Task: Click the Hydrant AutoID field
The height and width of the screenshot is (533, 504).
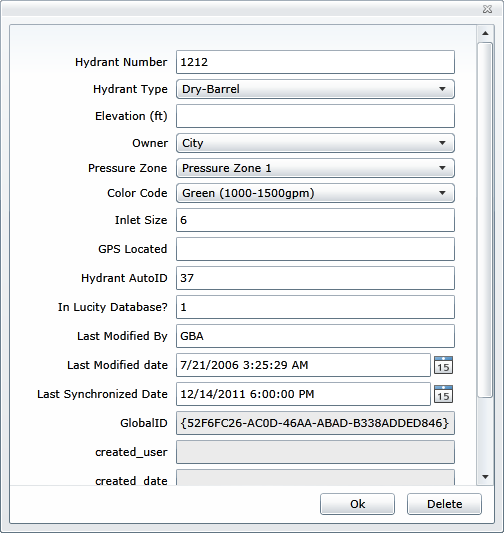Action: tap(315, 278)
